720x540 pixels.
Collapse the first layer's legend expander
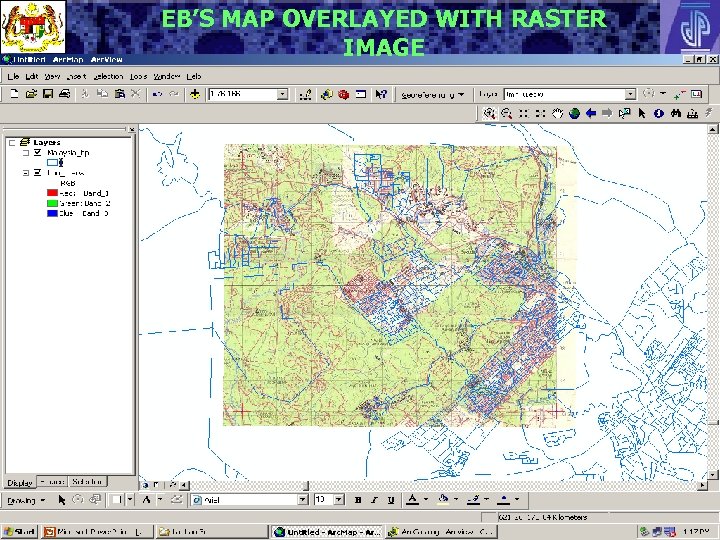(x=26, y=152)
